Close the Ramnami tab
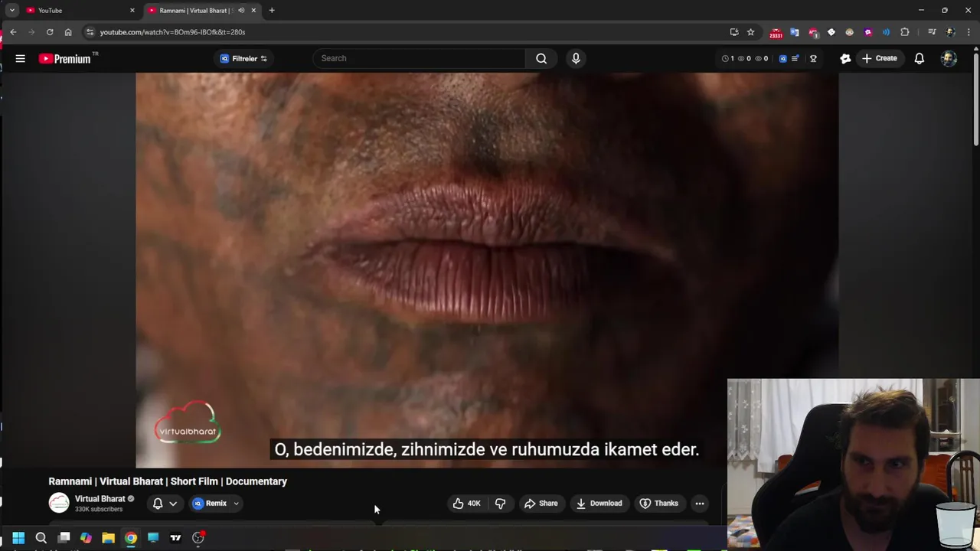 (253, 10)
